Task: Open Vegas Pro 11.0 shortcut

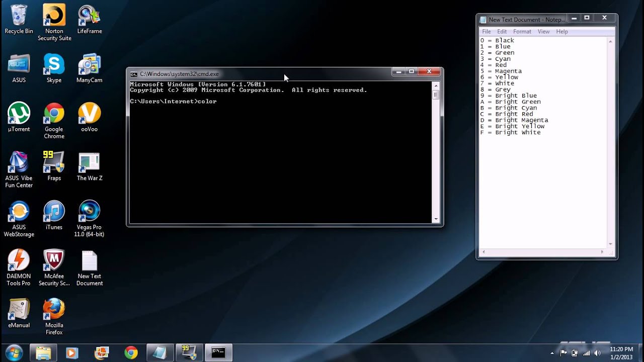Action: [x=90, y=219]
